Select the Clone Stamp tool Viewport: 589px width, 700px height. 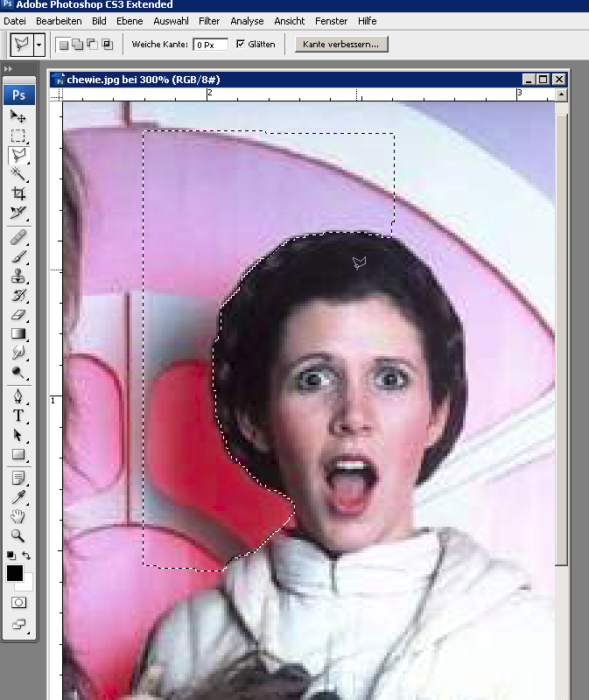(18, 276)
